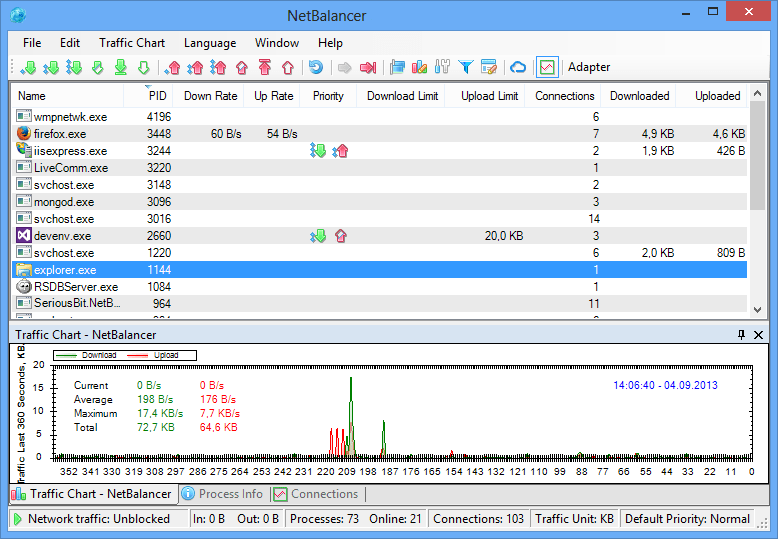Switch to Traffic Chart - NetBalancer tab
This screenshot has height=539, width=778.
(92, 494)
